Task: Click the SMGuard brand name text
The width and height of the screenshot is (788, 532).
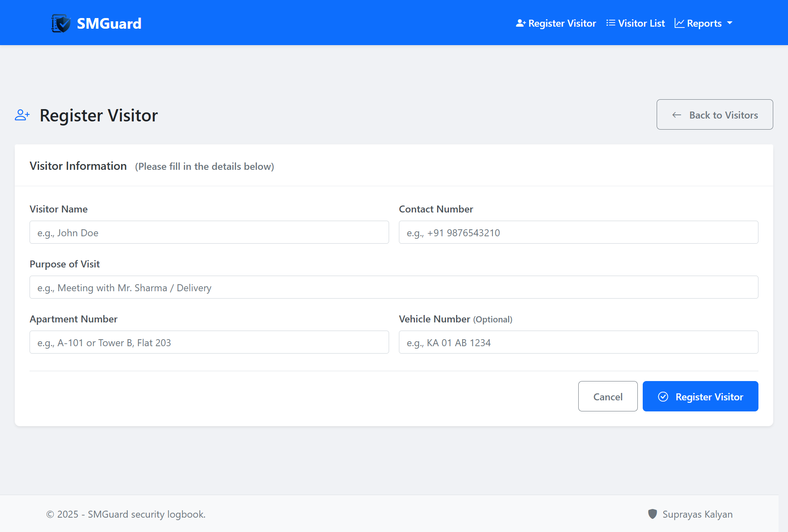Action: pos(109,23)
